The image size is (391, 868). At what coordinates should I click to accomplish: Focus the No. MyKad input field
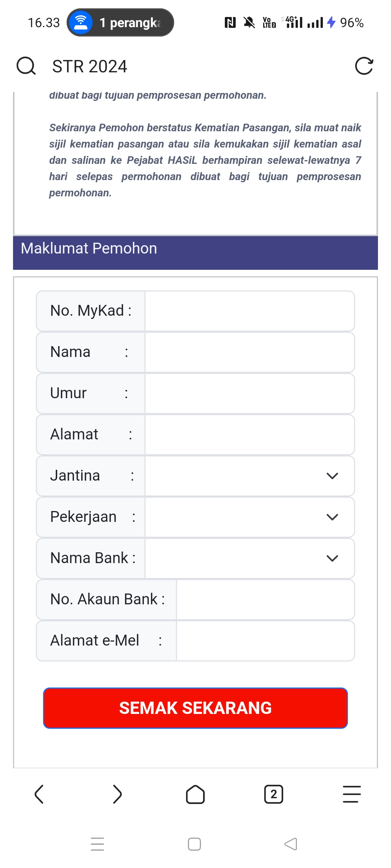250,311
